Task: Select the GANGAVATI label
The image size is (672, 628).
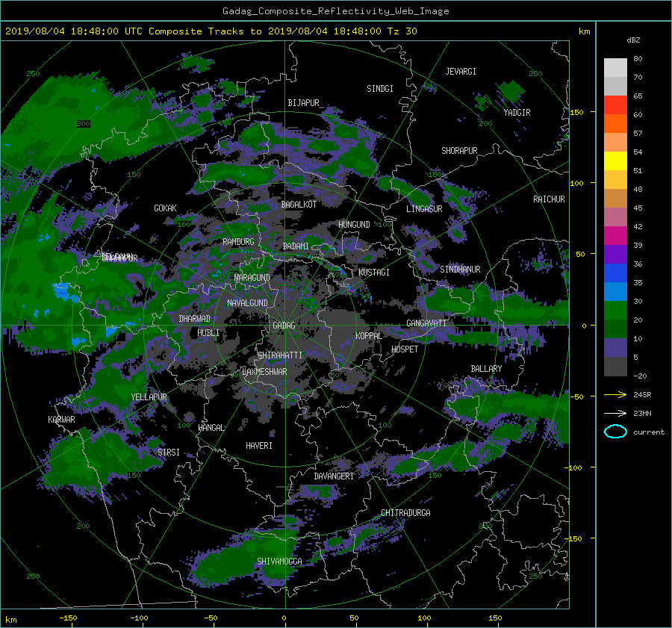Action: pos(426,323)
